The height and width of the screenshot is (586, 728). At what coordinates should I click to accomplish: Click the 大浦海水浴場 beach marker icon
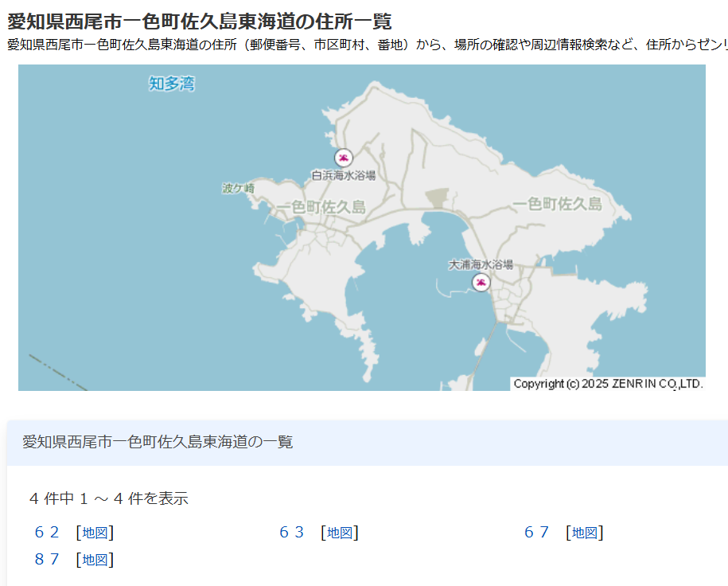pyautogui.click(x=481, y=282)
